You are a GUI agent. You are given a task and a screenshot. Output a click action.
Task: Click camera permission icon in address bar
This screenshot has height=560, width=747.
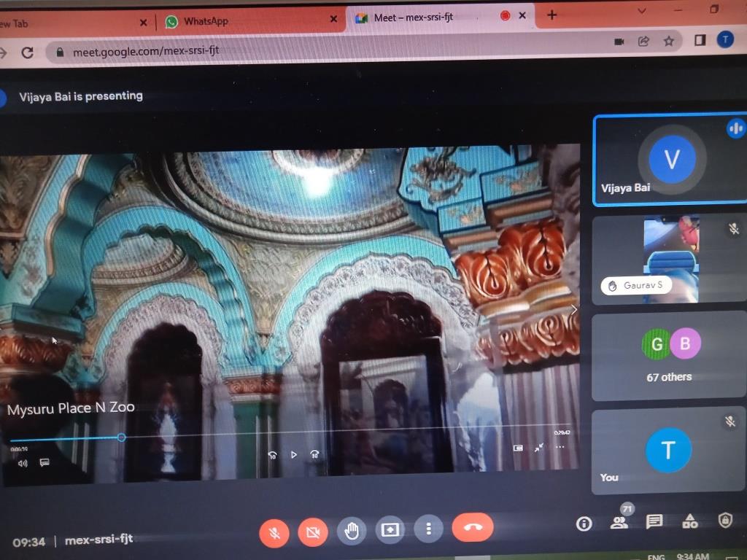619,42
